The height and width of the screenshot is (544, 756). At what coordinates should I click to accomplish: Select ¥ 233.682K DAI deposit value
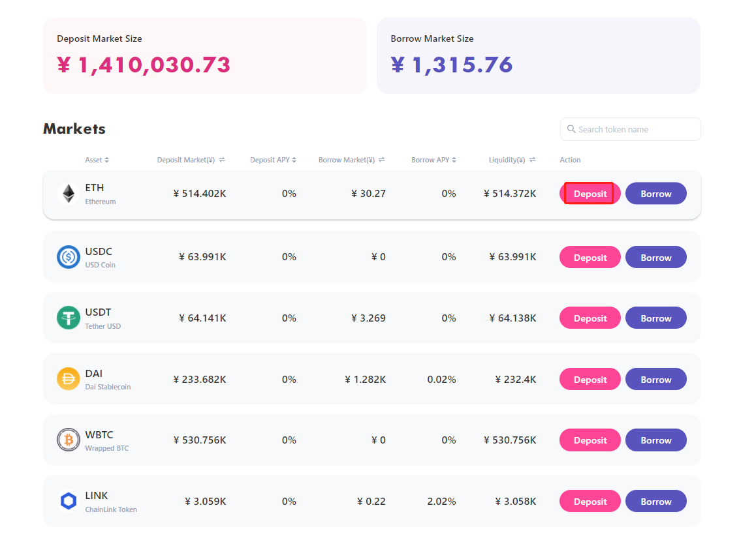pyautogui.click(x=200, y=379)
